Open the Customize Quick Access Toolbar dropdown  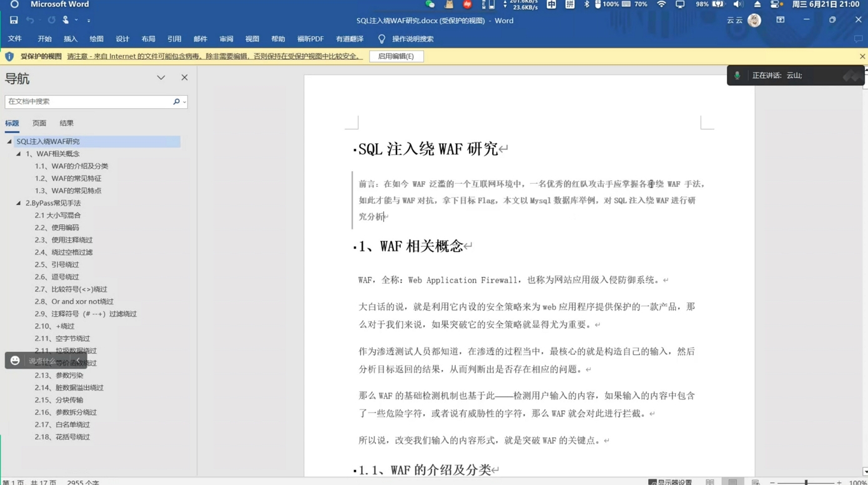[89, 21]
